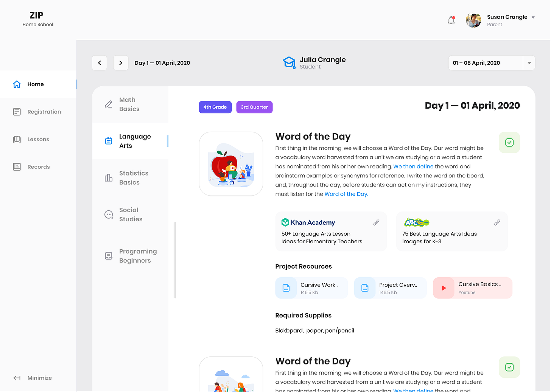This screenshot has height=392, width=551.
Task: Click the Statistics Basics bar chart icon
Action: point(109,178)
